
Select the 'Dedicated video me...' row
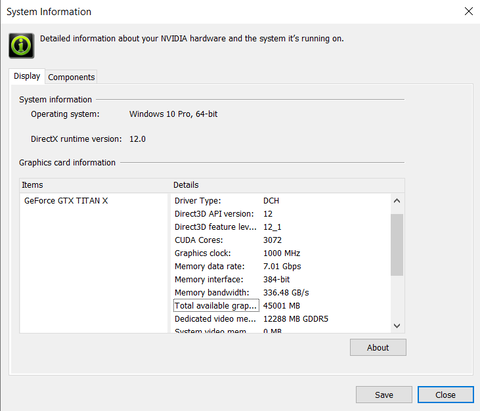tap(281, 319)
